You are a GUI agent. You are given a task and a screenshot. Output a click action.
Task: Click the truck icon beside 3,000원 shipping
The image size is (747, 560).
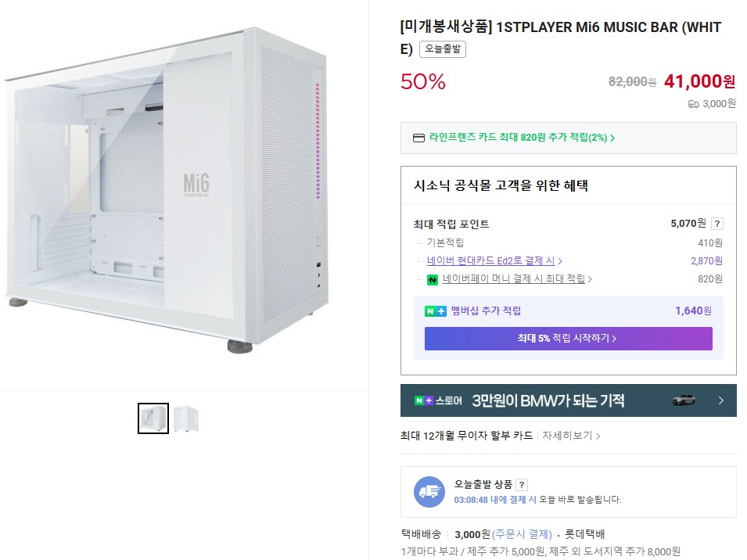coord(693,103)
